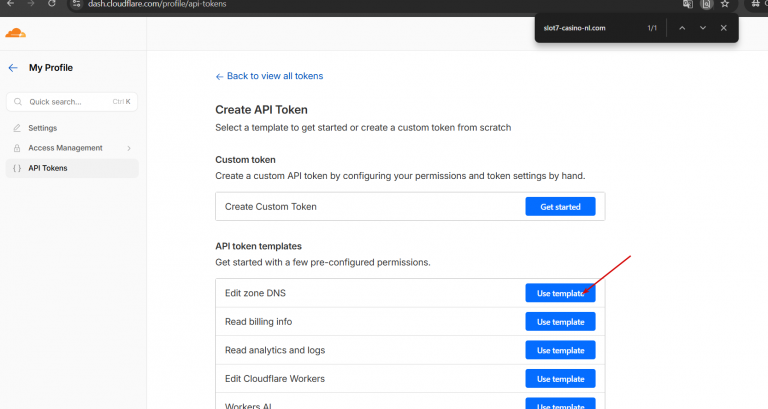Click the Settings pencil icon in sidebar

click(17, 128)
